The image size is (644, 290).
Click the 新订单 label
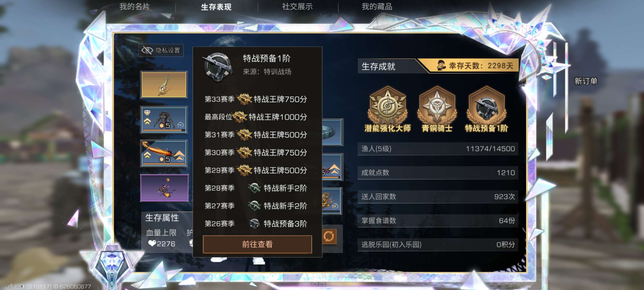click(586, 81)
